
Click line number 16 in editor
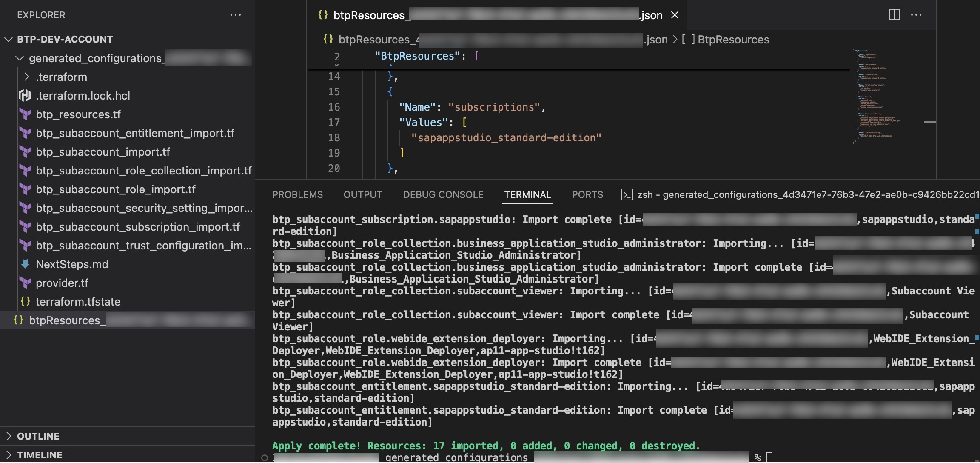point(334,107)
